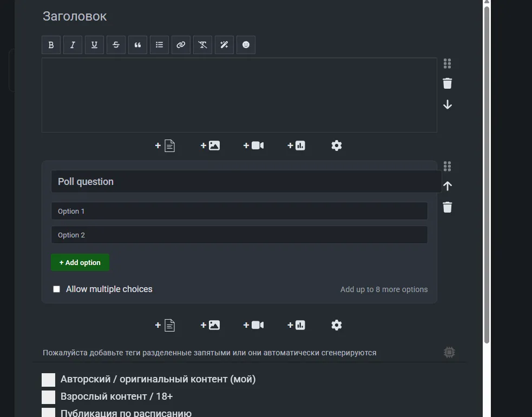Image resolution: width=532 pixels, height=417 pixels.
Task: Add text block below the editor
Action: pos(165,146)
